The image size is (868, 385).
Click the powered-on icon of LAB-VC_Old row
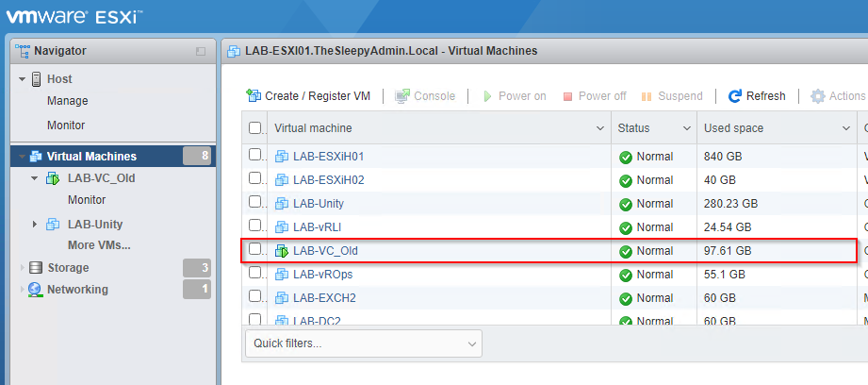pos(283,252)
